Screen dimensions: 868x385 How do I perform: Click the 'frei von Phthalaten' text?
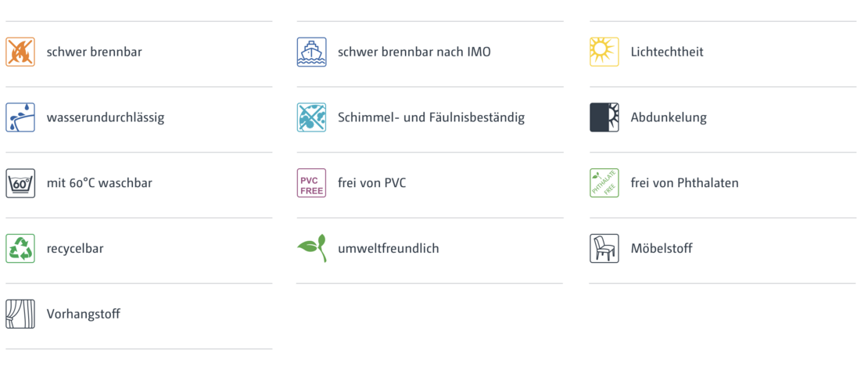[x=685, y=183]
